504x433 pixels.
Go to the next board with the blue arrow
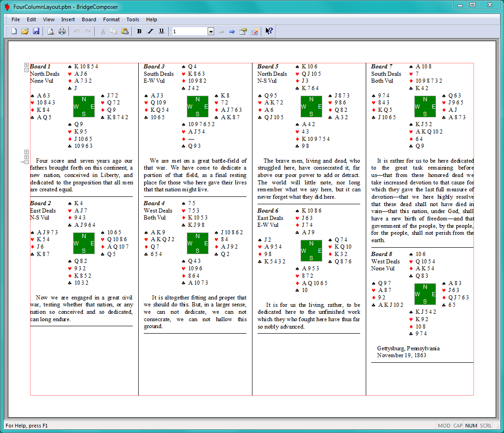point(232,31)
